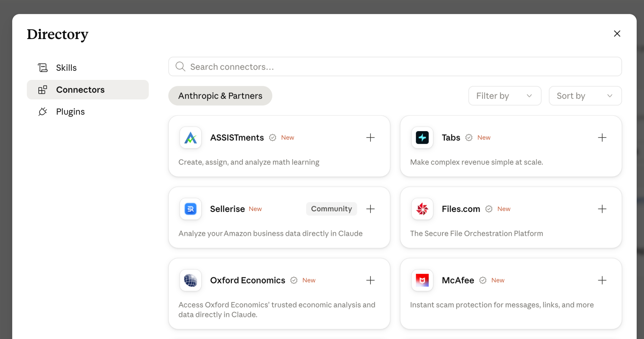Add the McAfee connector with plus icon
Image resolution: width=644 pixels, height=339 pixels.
click(602, 280)
